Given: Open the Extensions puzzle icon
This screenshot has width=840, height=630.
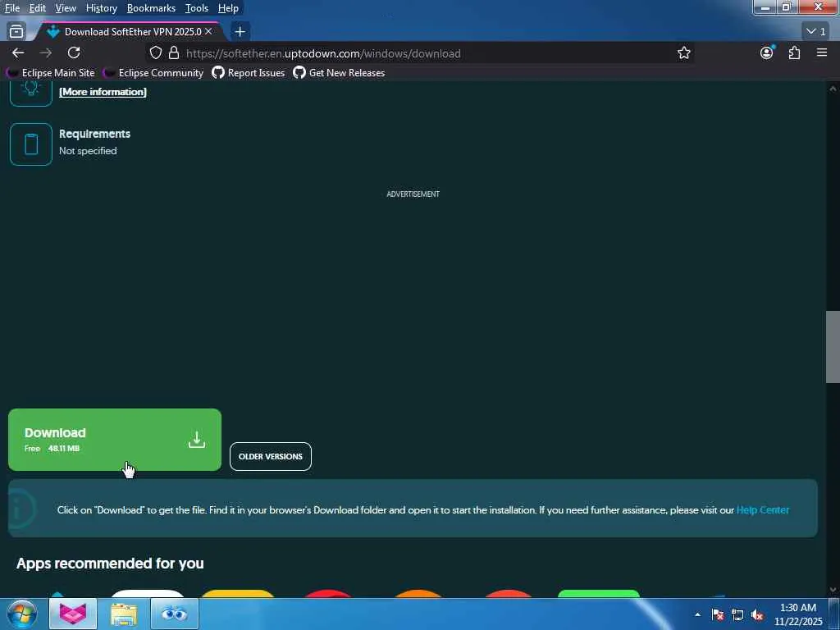Looking at the screenshot, I should pos(794,52).
